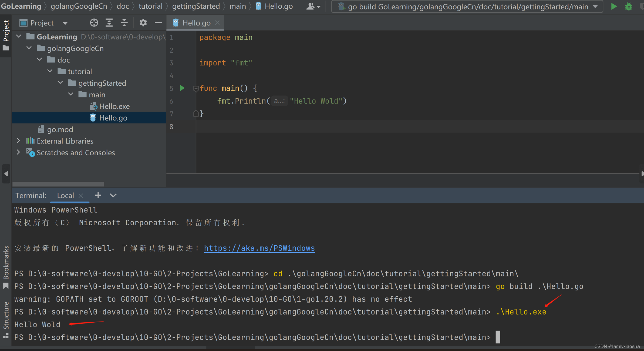
Task: Click the bookmark icon below Bookmarks label
Action: (6, 286)
